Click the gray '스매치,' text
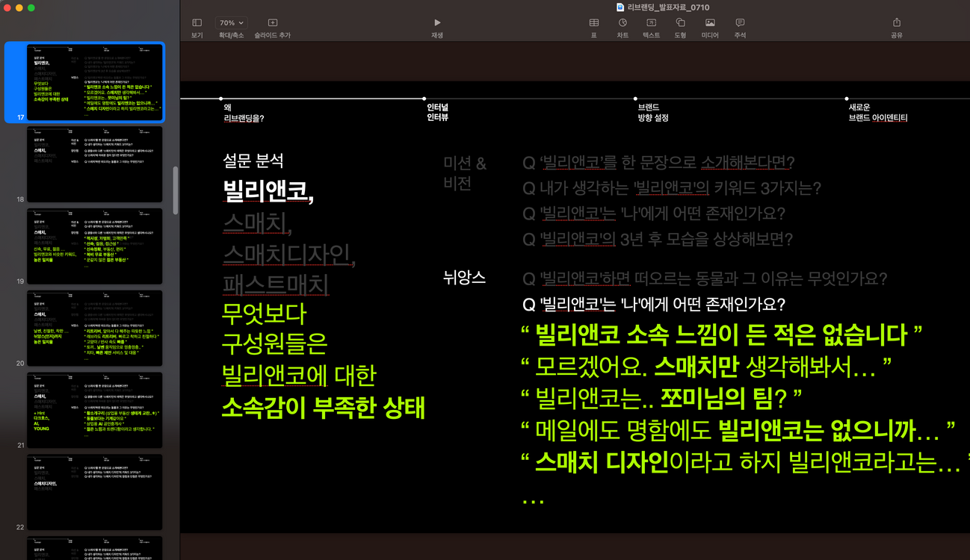The image size is (970, 560). [x=258, y=223]
